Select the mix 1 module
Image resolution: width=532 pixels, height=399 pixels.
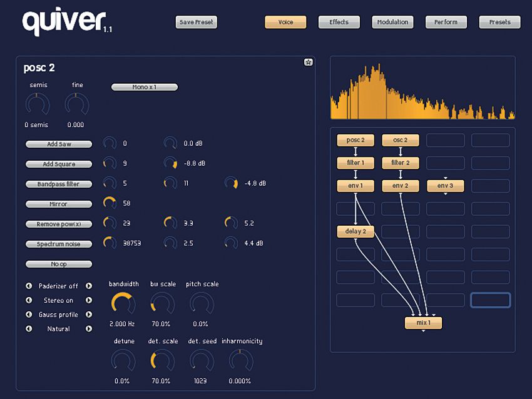(424, 323)
